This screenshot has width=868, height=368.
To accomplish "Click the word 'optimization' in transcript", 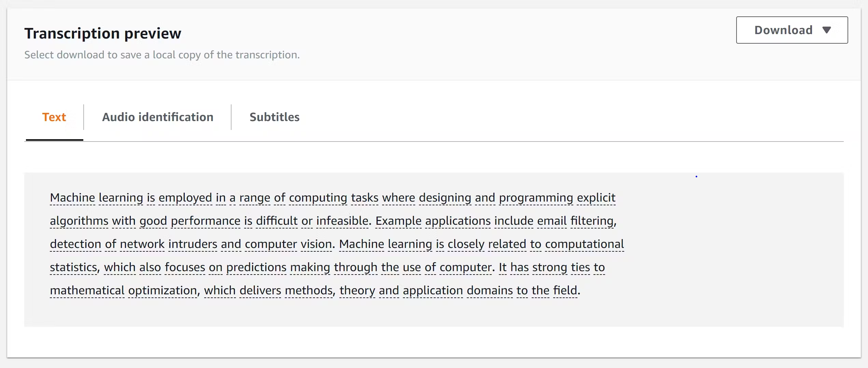I will (163, 290).
